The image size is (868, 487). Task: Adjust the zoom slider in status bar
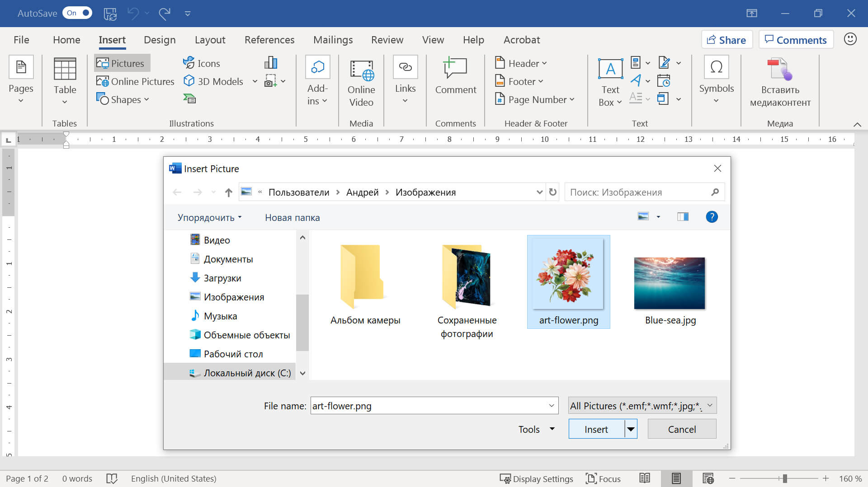pos(785,478)
